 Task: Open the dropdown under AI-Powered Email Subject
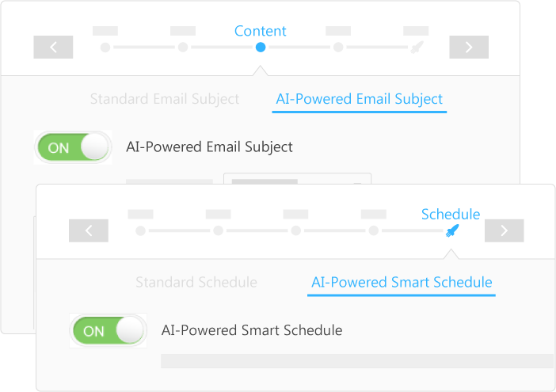pos(297,179)
